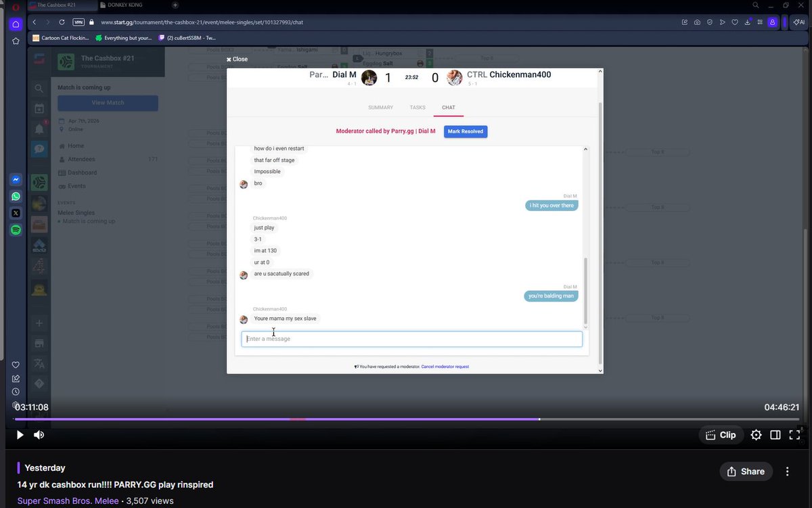Click the start.gg URL in the address bar
This screenshot has height=508, width=812.
pyautogui.click(x=202, y=22)
